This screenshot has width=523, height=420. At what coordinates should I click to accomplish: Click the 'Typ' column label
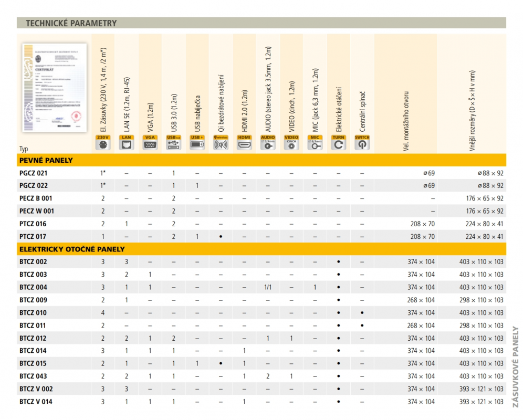(24, 149)
